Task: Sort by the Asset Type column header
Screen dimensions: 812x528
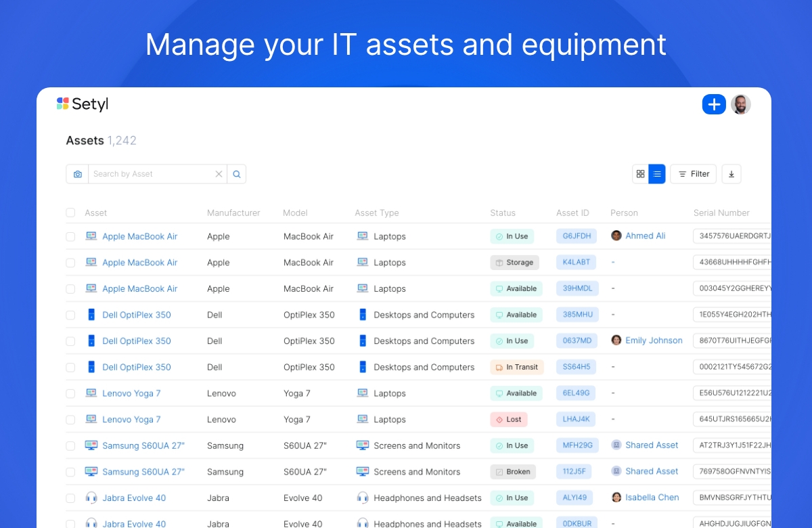Action: (377, 213)
